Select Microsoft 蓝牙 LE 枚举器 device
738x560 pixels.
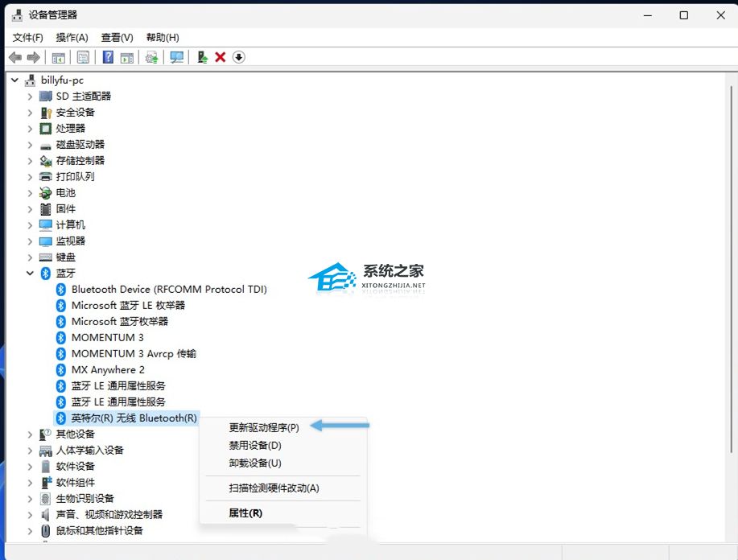[128, 305]
